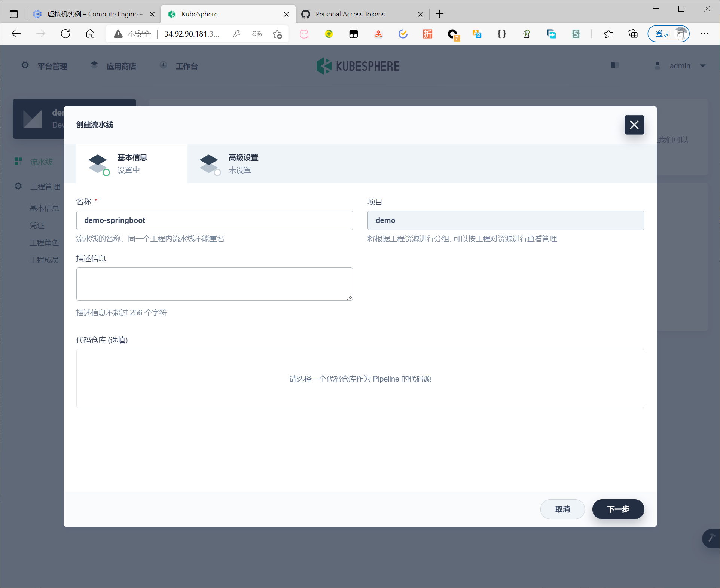Screen dimensions: 720x588
Task: Open browser translate option icon
Action: pos(257,34)
